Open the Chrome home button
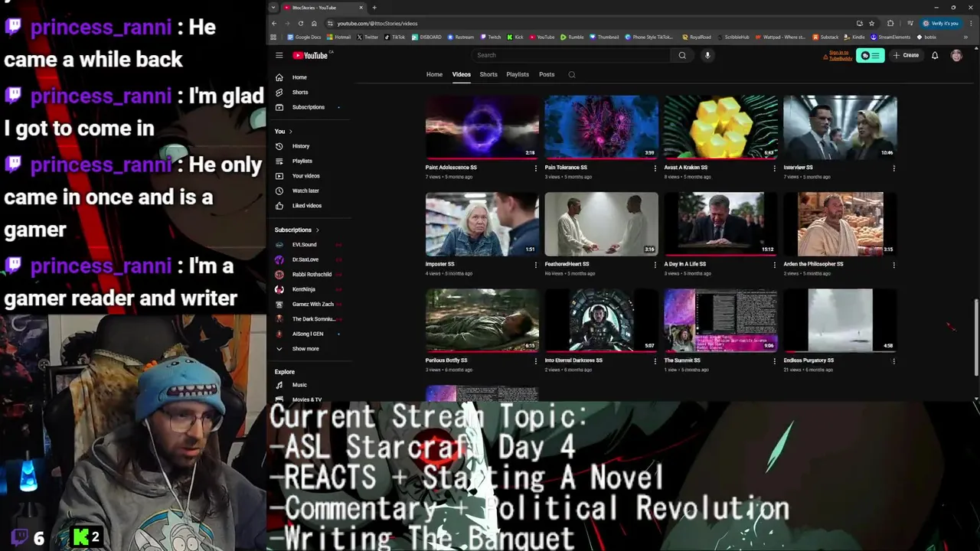980x551 pixels. [x=314, y=23]
